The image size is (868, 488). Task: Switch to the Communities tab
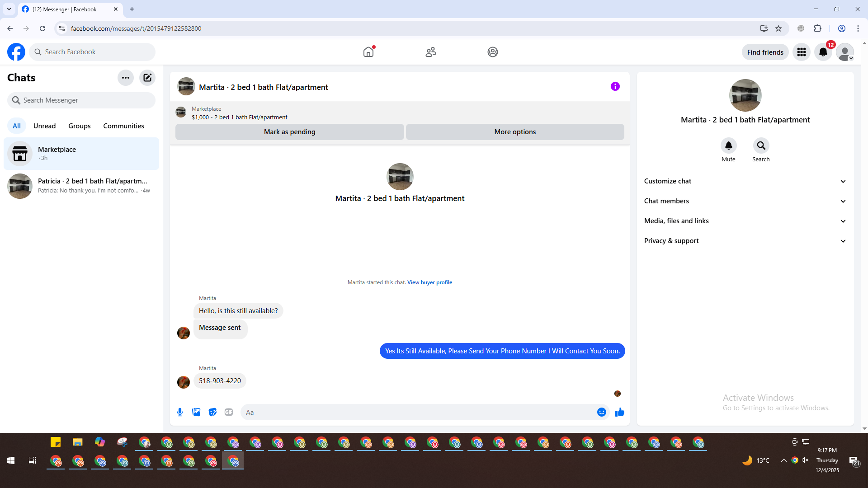123,126
